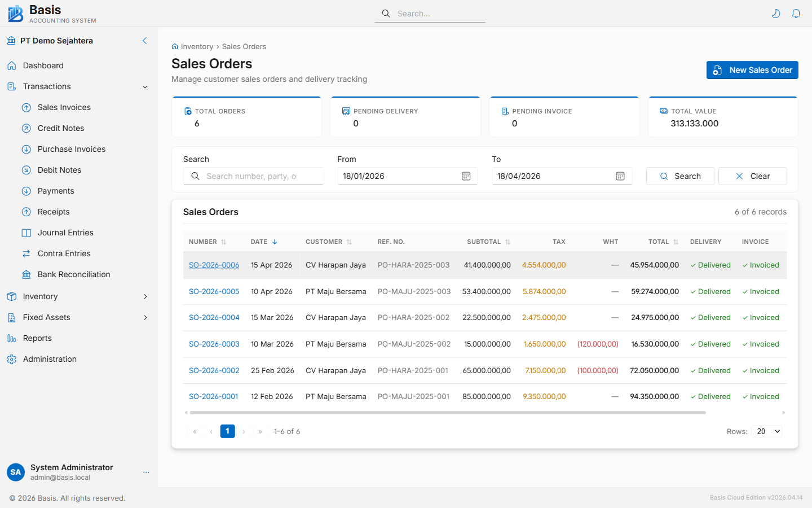Sort the table by Total column
The width and height of the screenshot is (812, 508).
(x=676, y=242)
